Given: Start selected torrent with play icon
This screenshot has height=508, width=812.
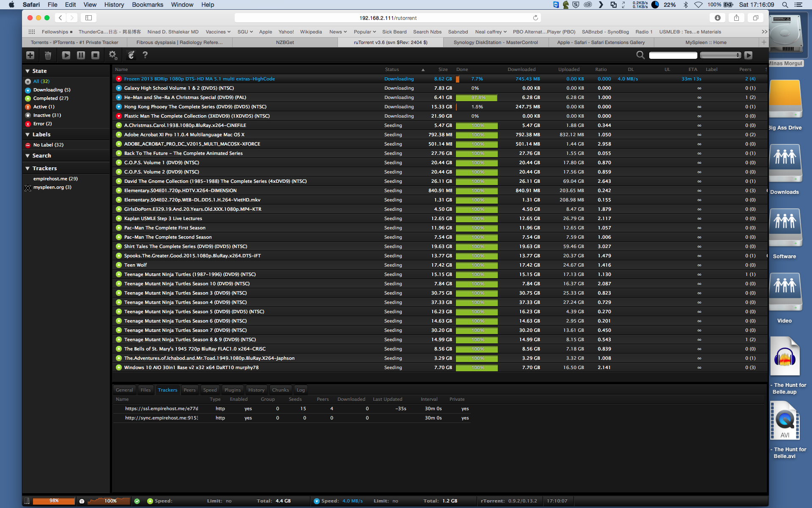Looking at the screenshot, I should (66, 55).
